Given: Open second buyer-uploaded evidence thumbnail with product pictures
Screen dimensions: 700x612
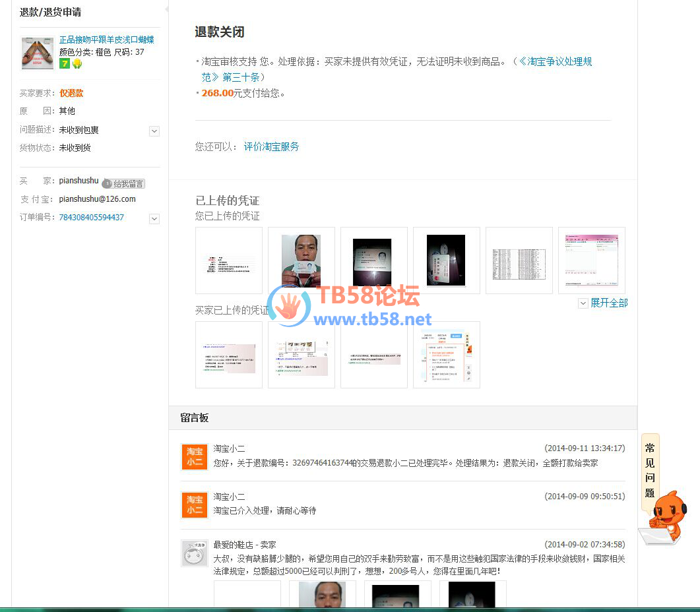Looking at the screenshot, I should (302, 355).
